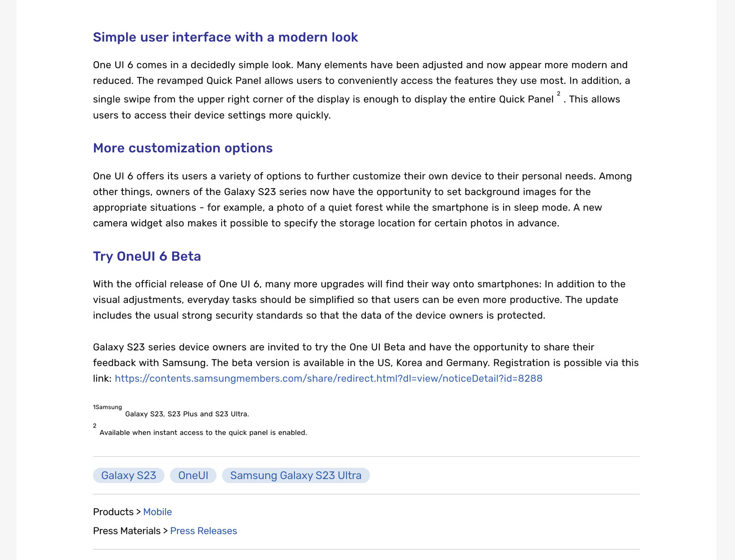Click the arrow separator after 'Press Materials'
735x560 pixels.
point(165,531)
